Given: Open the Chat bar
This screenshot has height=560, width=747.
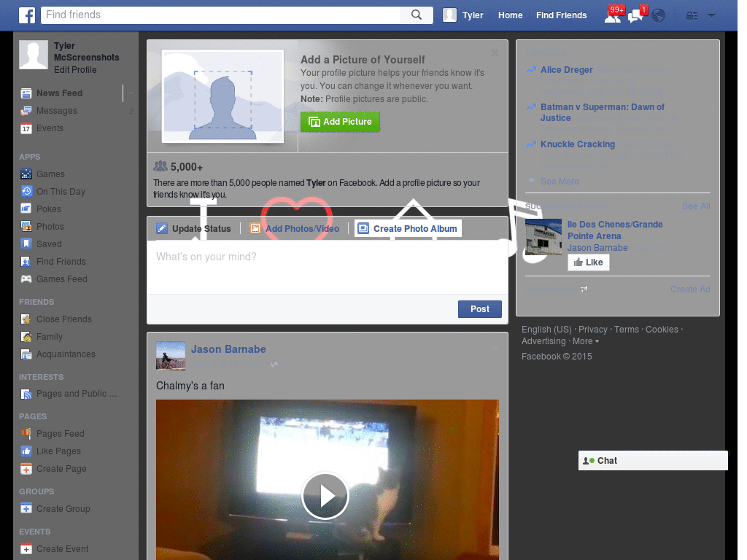Looking at the screenshot, I should [653, 461].
